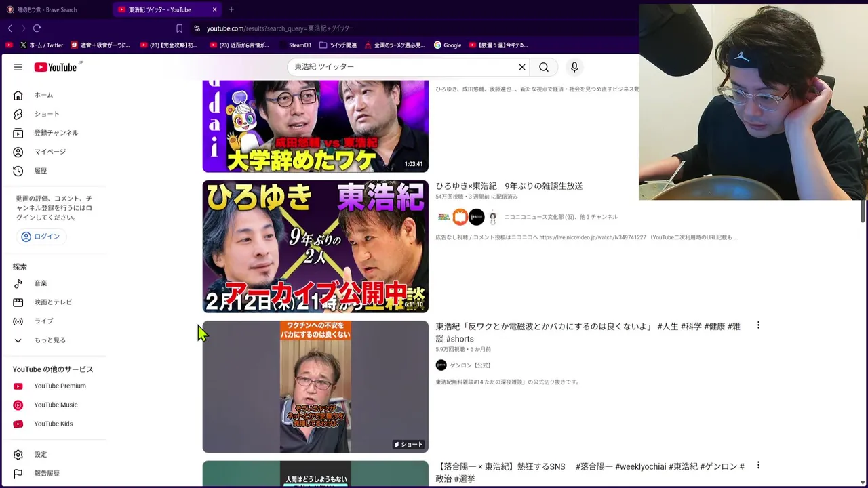Image resolution: width=868 pixels, height=488 pixels.
Task: Go forward with the browser forward arrow
Action: (23, 28)
